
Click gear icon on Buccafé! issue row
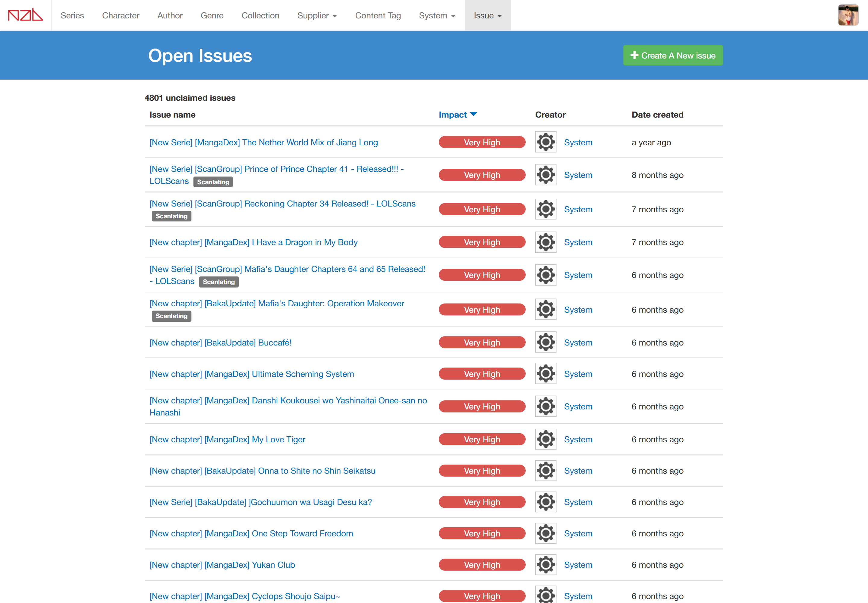[546, 342]
